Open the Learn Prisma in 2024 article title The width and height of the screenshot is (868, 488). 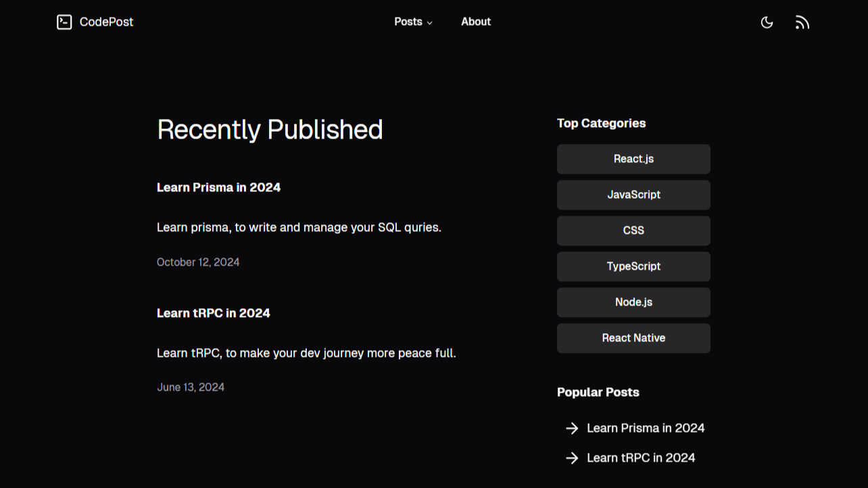[218, 187]
